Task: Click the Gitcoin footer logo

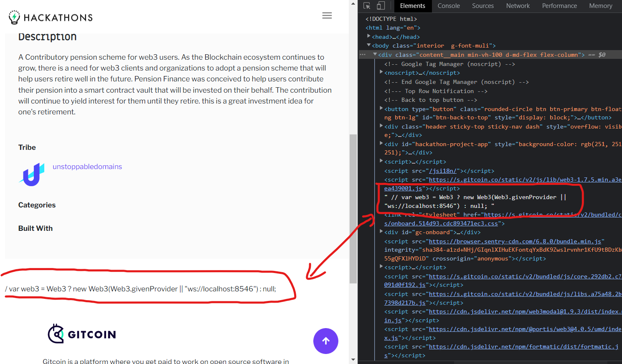Action: (x=82, y=334)
